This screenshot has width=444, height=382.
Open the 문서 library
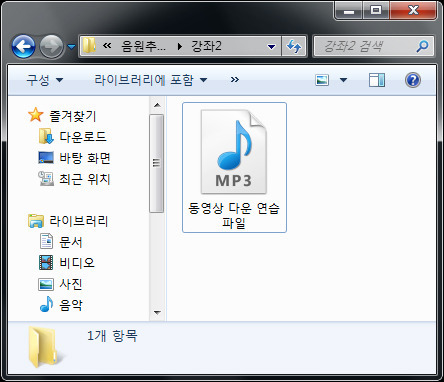[x=71, y=242]
